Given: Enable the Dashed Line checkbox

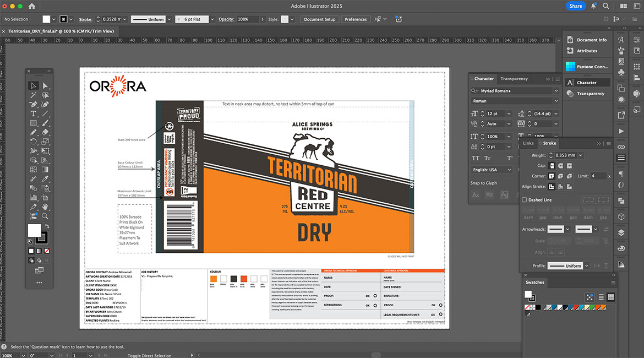Looking at the screenshot, I should pyautogui.click(x=525, y=200).
